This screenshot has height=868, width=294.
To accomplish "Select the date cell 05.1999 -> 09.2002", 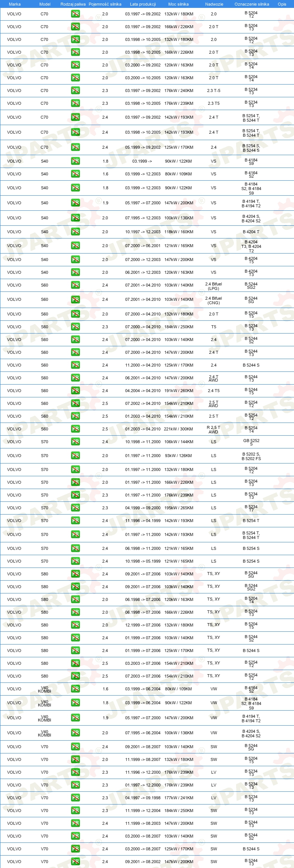I will [143, 147].
